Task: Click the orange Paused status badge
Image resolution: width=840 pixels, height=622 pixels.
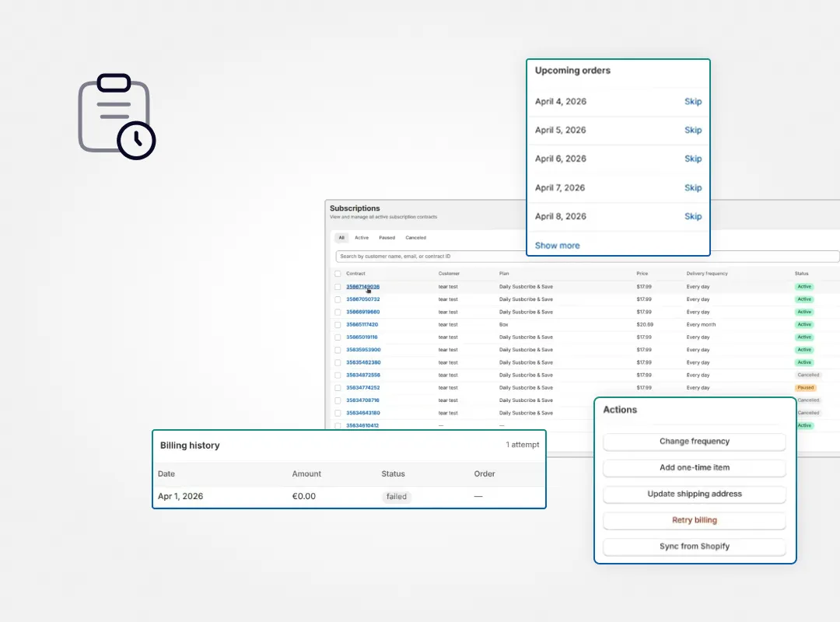Action: 805,388
